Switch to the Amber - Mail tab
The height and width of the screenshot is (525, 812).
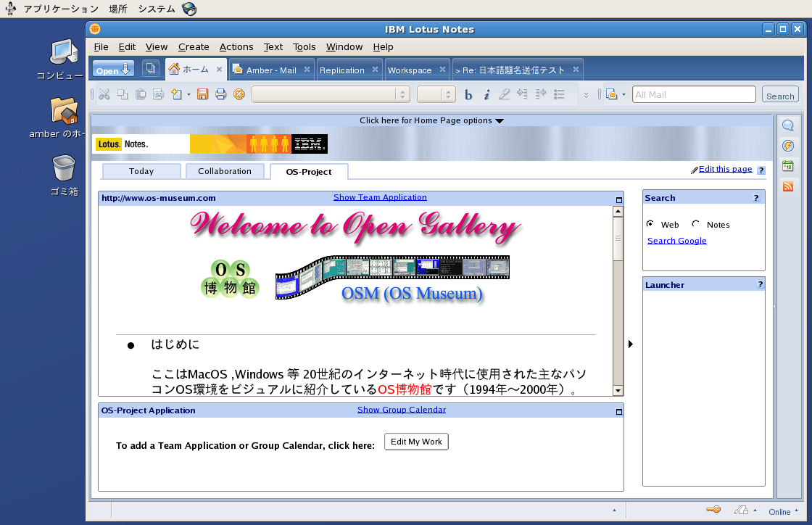[271, 70]
